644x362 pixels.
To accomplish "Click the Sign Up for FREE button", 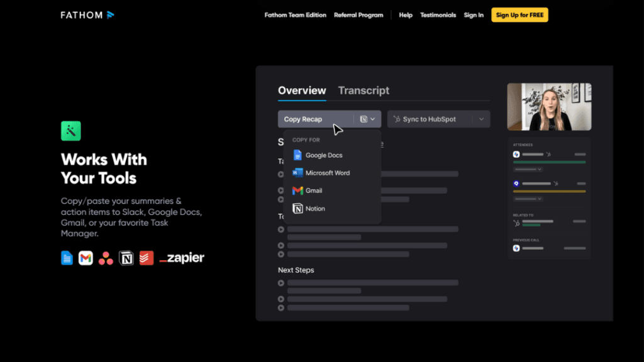I will (519, 15).
